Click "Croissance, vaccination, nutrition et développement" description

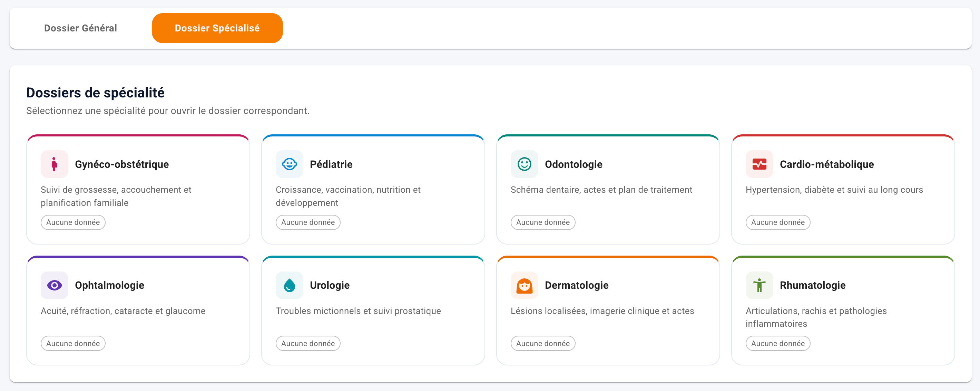click(x=348, y=196)
